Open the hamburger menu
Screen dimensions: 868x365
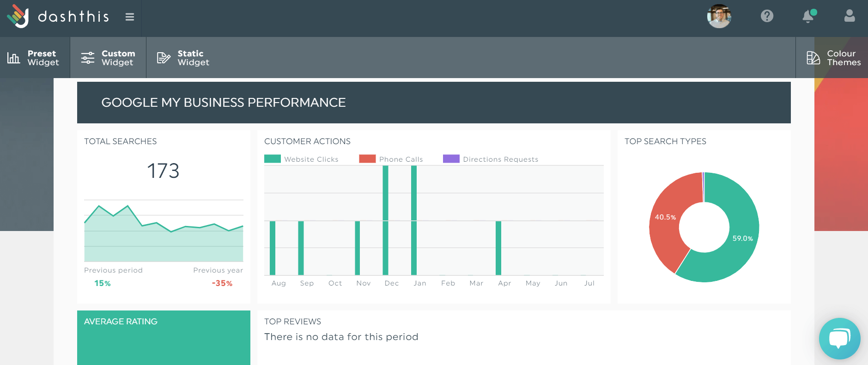pyautogui.click(x=130, y=17)
